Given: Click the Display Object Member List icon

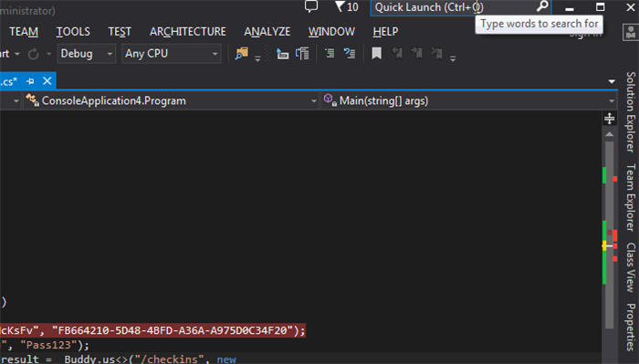Looking at the screenshot, I should coord(282,54).
